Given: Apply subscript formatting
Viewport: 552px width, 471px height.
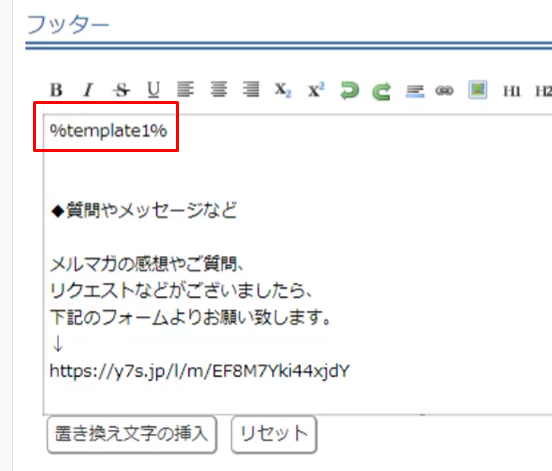Looking at the screenshot, I should tap(283, 90).
